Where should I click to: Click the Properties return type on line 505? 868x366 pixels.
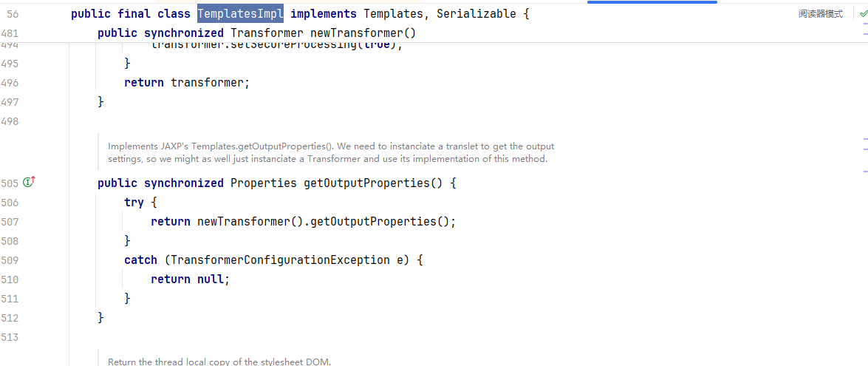pos(263,183)
